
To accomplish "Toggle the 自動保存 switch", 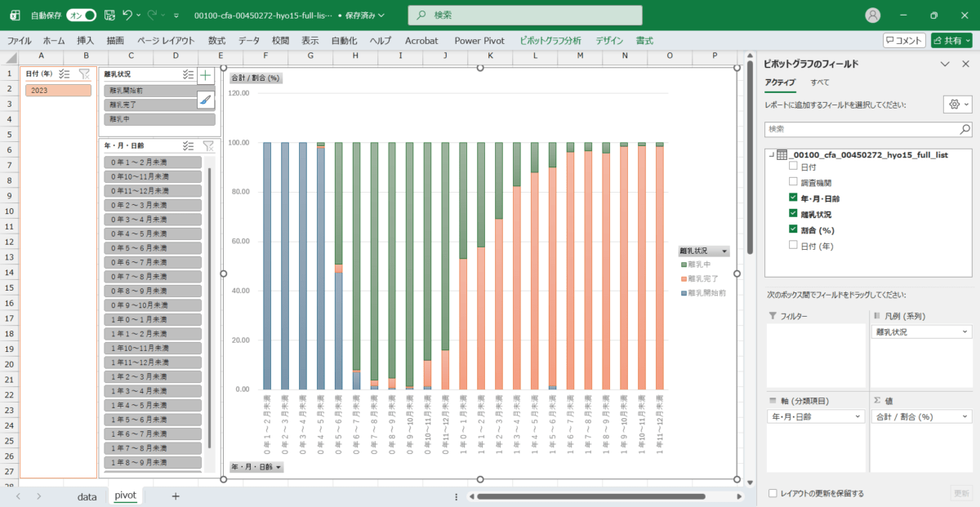I will [x=81, y=15].
